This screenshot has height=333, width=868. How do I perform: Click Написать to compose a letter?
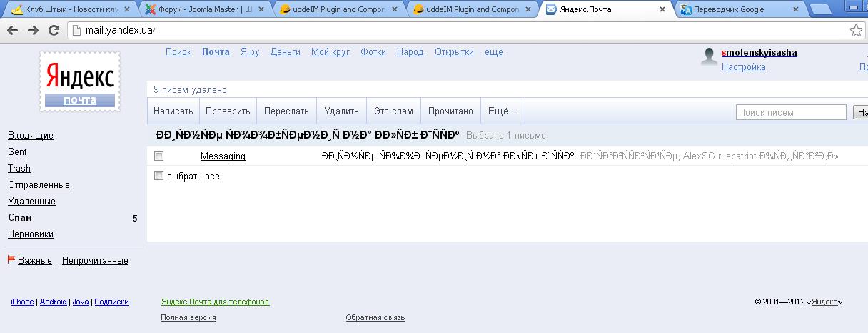pyautogui.click(x=173, y=111)
